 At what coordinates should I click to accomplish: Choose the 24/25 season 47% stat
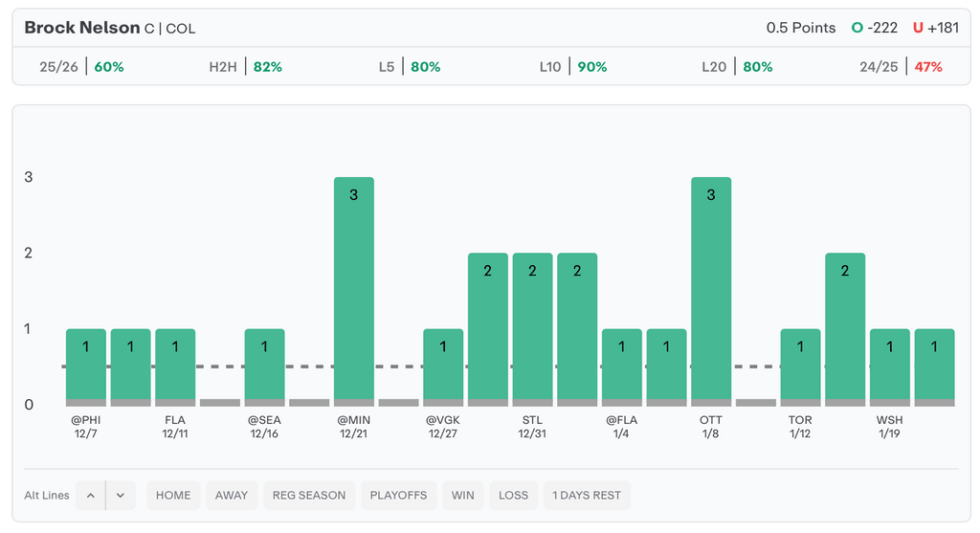[x=901, y=67]
